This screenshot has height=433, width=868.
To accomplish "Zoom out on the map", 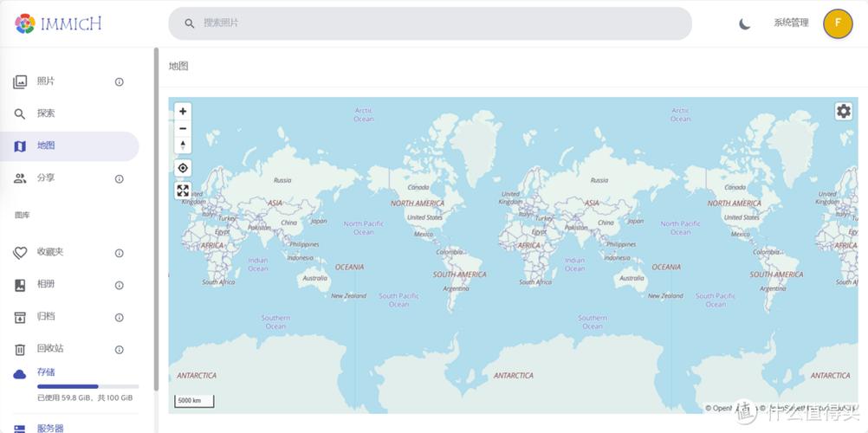I will tap(183, 128).
